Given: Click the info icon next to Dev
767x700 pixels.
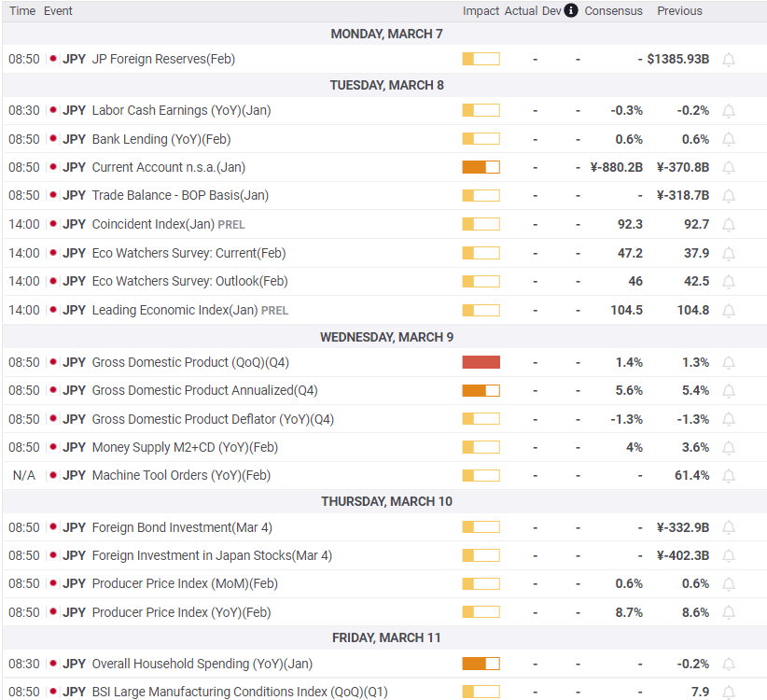Looking at the screenshot, I should click(x=570, y=11).
